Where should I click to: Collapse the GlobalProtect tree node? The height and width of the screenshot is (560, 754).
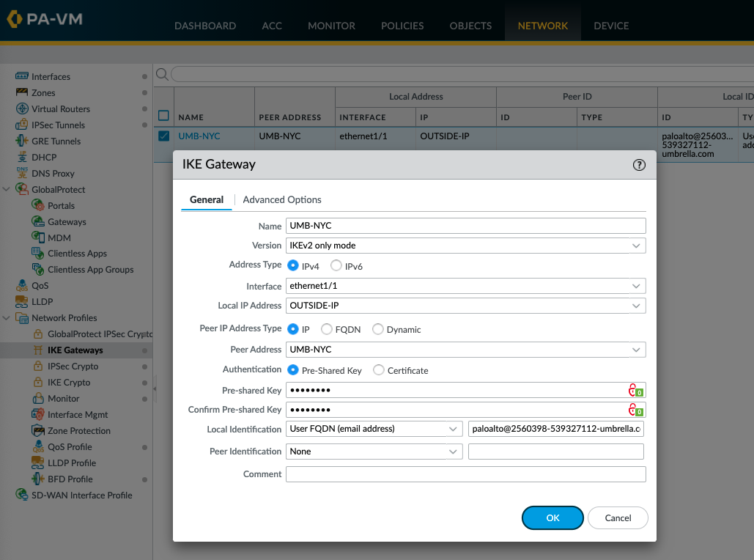point(7,189)
